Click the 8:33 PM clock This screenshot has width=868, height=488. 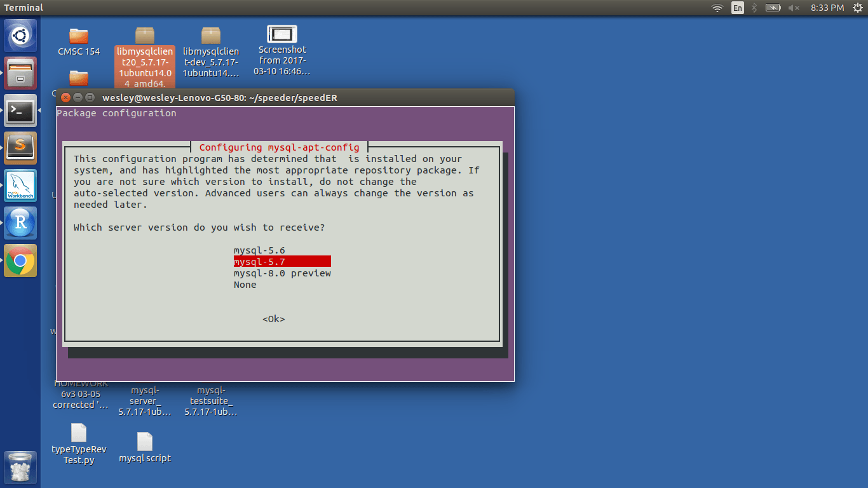(x=827, y=8)
